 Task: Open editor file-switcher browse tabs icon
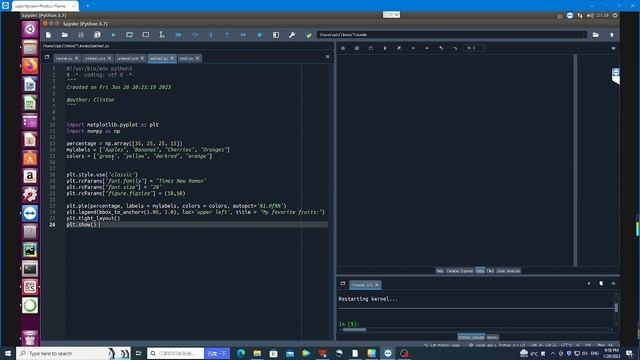coord(47,57)
